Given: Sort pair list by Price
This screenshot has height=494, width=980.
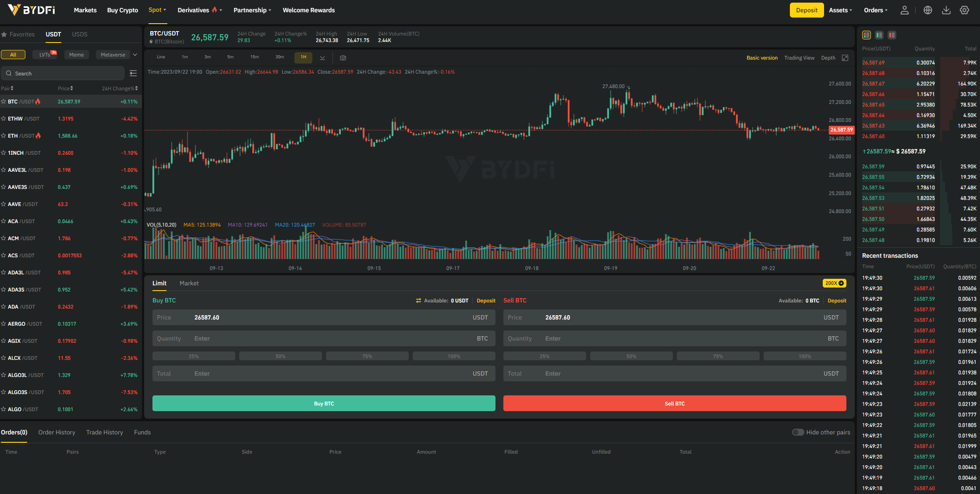Looking at the screenshot, I should point(65,89).
